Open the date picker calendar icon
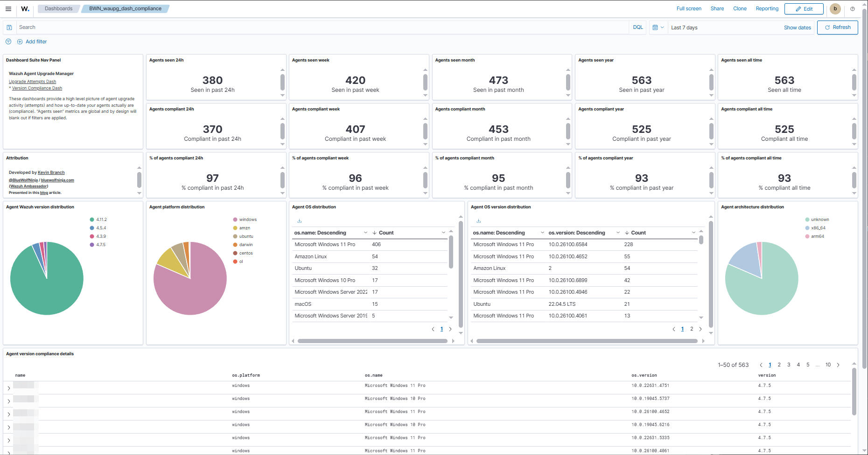 click(655, 27)
